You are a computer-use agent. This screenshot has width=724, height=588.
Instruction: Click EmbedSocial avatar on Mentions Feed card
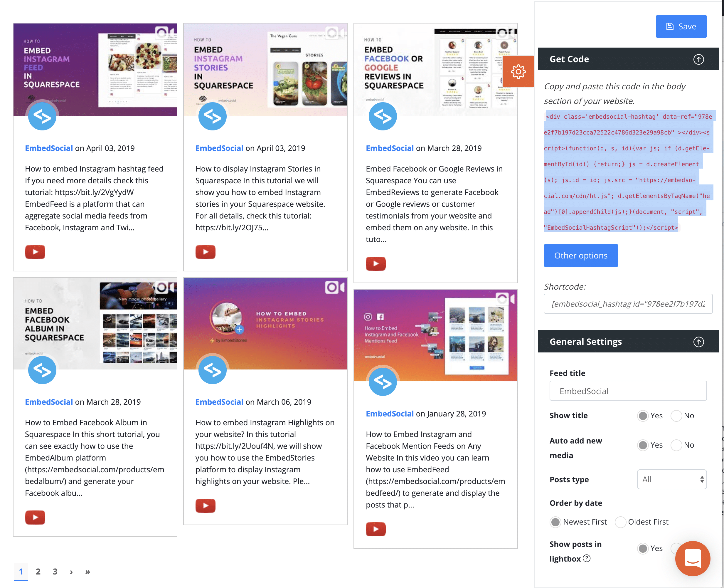click(383, 382)
